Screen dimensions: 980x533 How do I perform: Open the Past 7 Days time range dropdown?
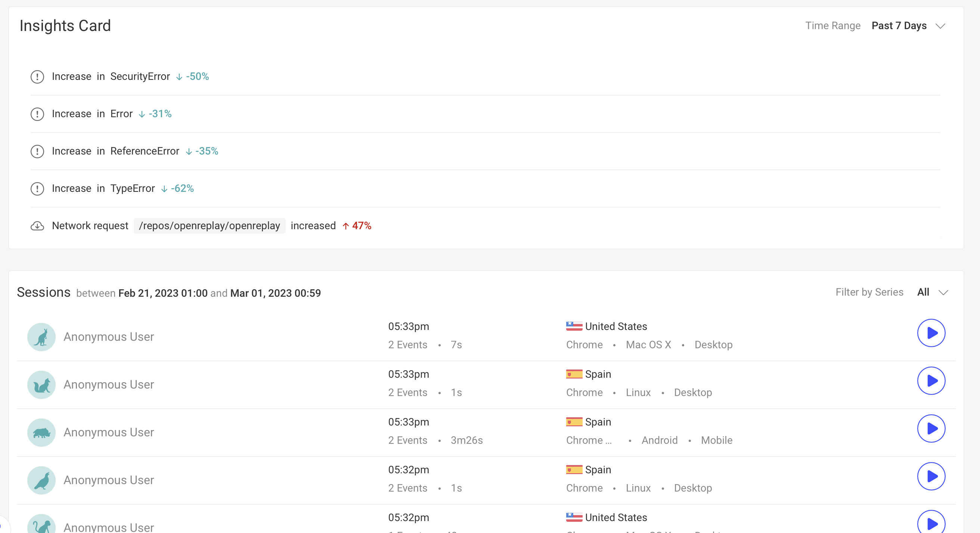[x=908, y=26]
